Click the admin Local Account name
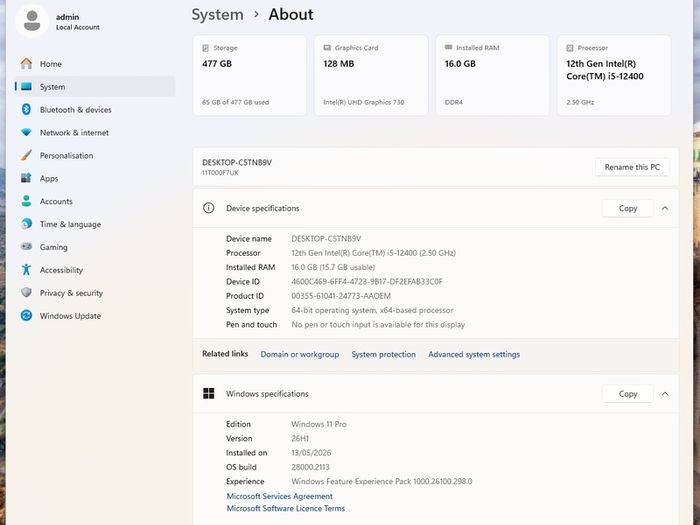This screenshot has width=700, height=525. point(78,21)
